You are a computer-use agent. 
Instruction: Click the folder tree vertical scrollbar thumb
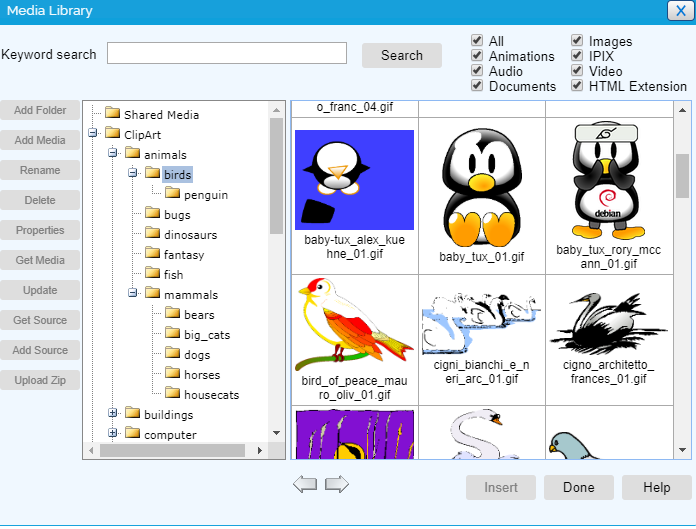[x=277, y=176]
